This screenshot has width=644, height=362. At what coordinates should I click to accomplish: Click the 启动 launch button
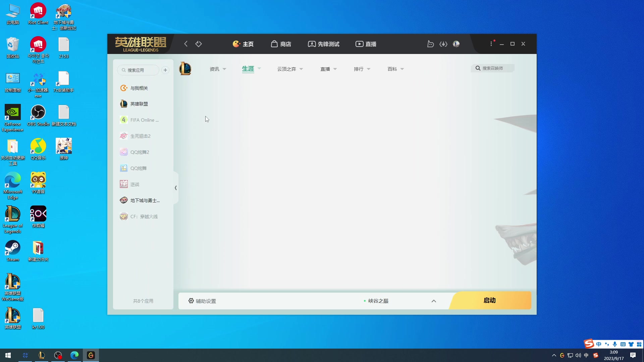(490, 300)
